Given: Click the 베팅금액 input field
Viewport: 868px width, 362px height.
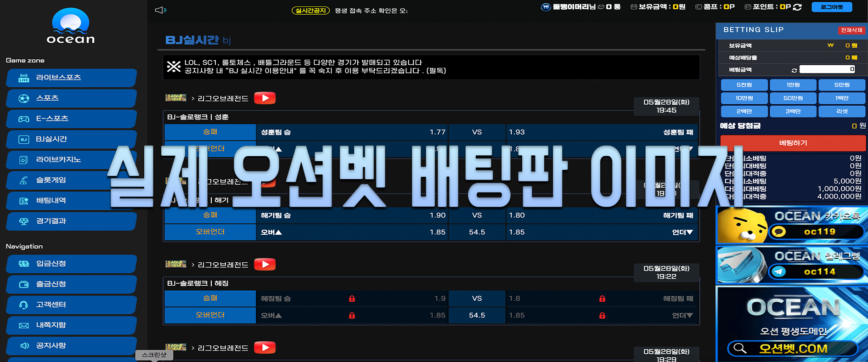Looking at the screenshot, I should pos(827,69).
